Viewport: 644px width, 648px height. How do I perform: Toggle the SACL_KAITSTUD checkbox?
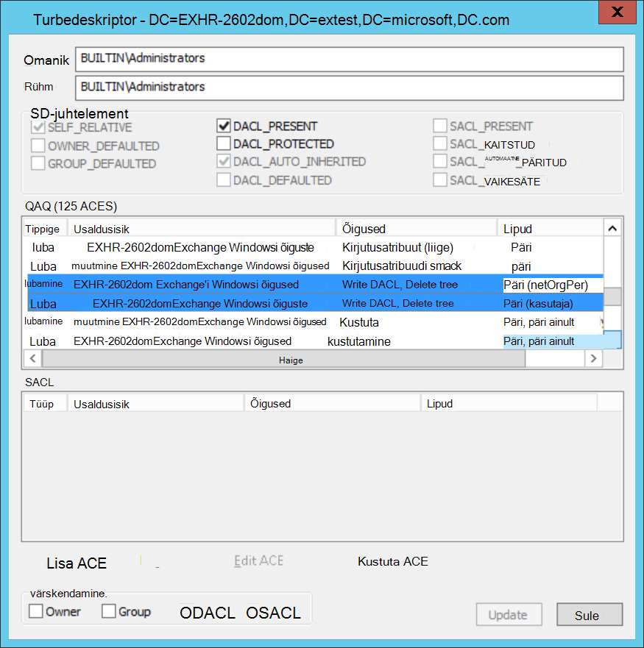pos(440,143)
